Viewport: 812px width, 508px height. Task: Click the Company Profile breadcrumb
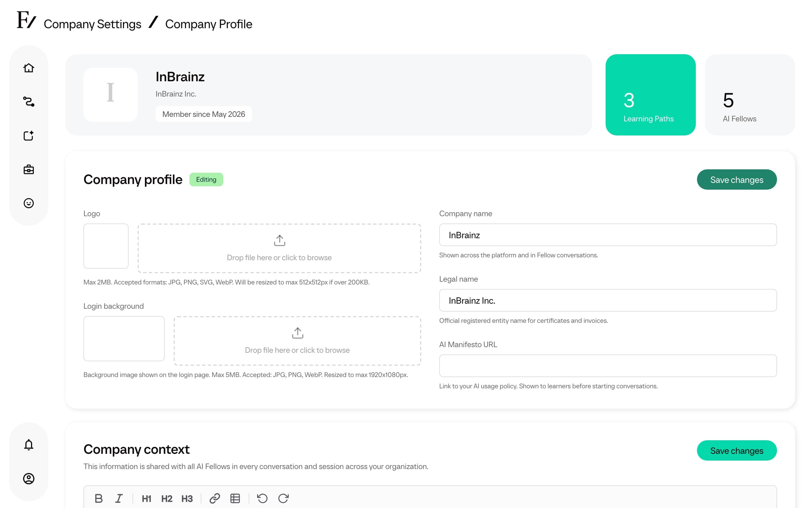[x=209, y=24]
